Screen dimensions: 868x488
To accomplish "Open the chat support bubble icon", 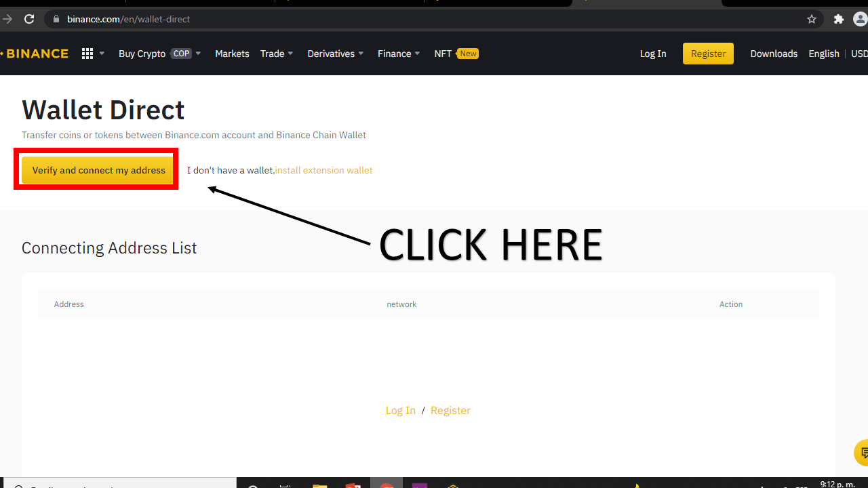I will 862,453.
